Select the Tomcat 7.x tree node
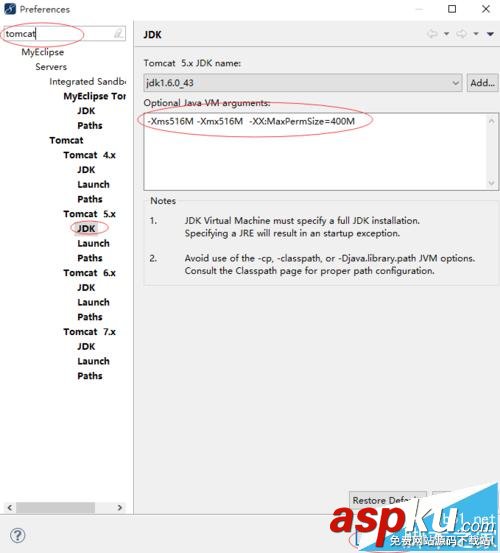Image resolution: width=500 pixels, height=553 pixels. tap(90, 332)
